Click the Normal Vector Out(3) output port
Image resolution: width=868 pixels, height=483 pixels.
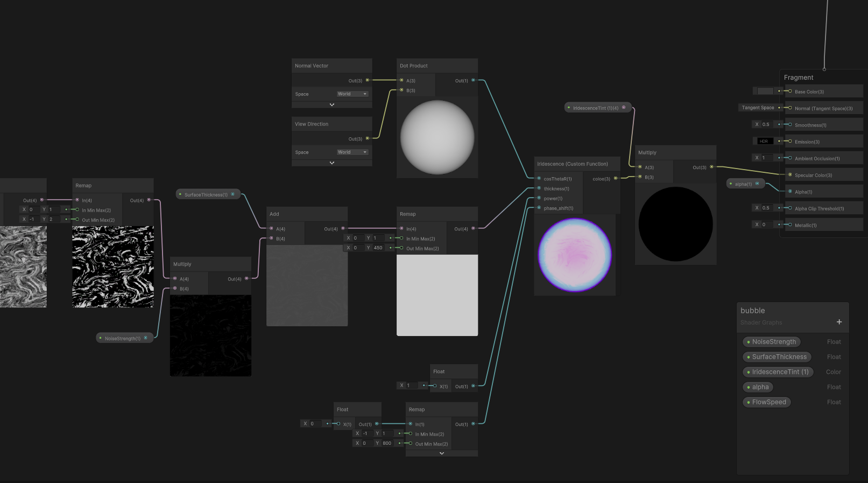(368, 80)
